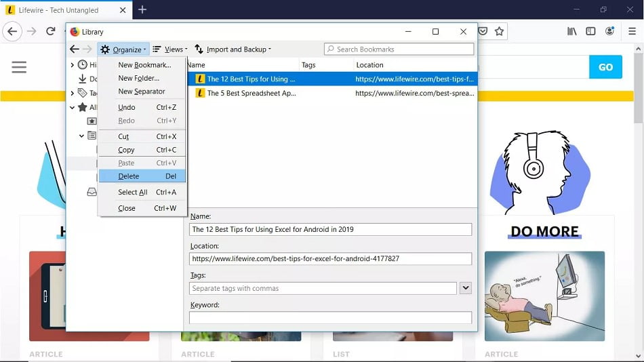This screenshot has height=362, width=644.
Task: Sort bookmarks by Tags column header
Action: pyautogui.click(x=326, y=65)
